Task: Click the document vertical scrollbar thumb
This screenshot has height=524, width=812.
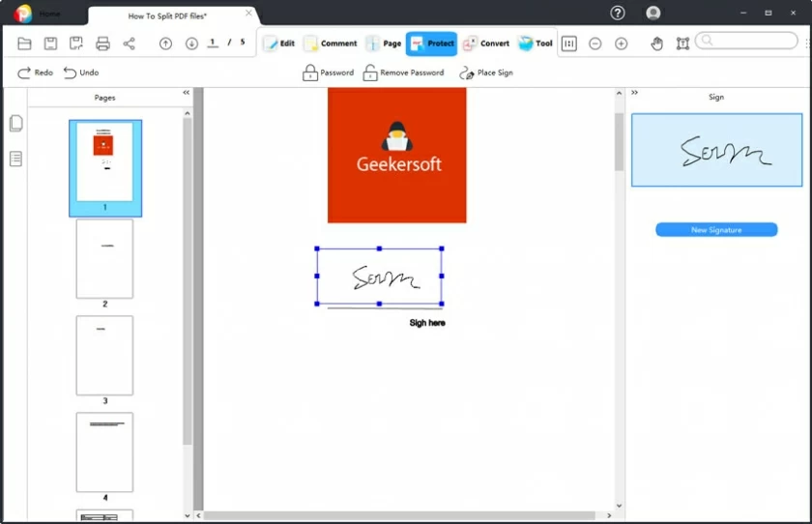Action: click(619, 142)
